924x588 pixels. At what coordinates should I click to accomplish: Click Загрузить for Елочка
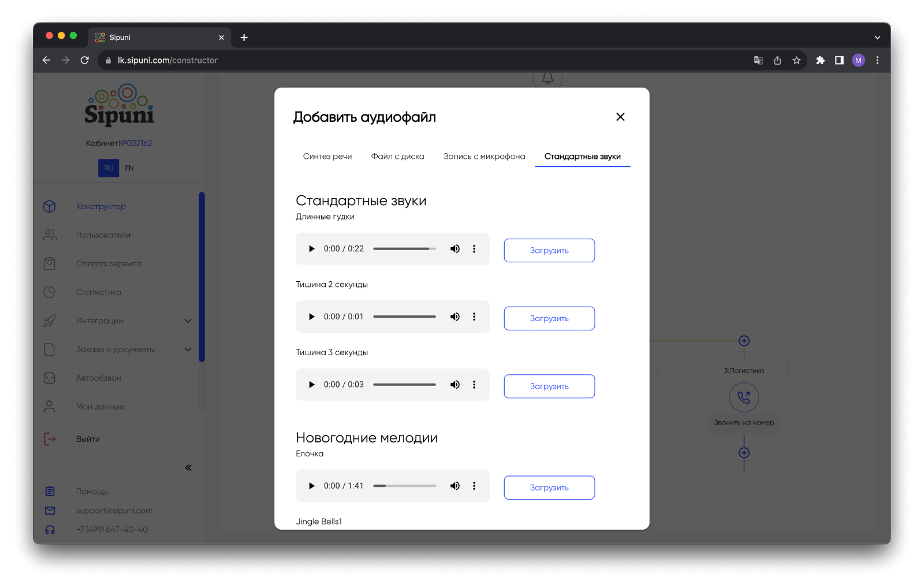[549, 487]
